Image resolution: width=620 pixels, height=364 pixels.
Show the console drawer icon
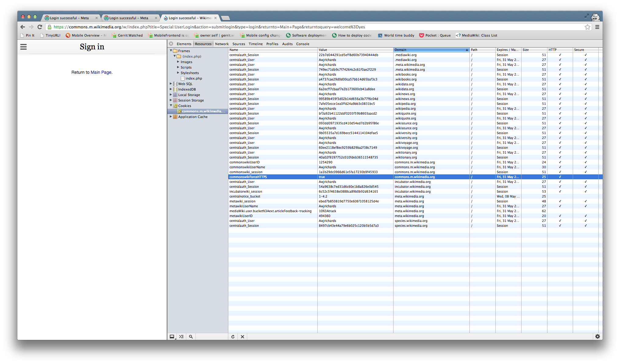pos(181,337)
